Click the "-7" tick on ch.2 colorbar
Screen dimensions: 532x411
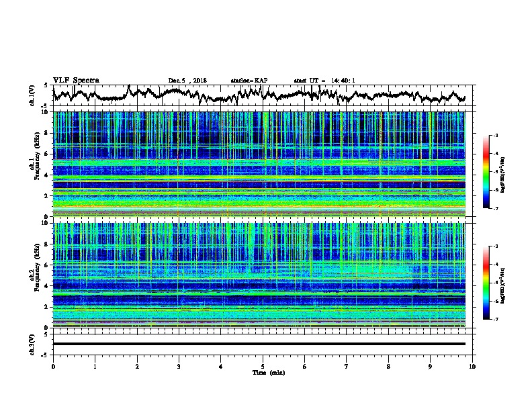click(x=496, y=319)
